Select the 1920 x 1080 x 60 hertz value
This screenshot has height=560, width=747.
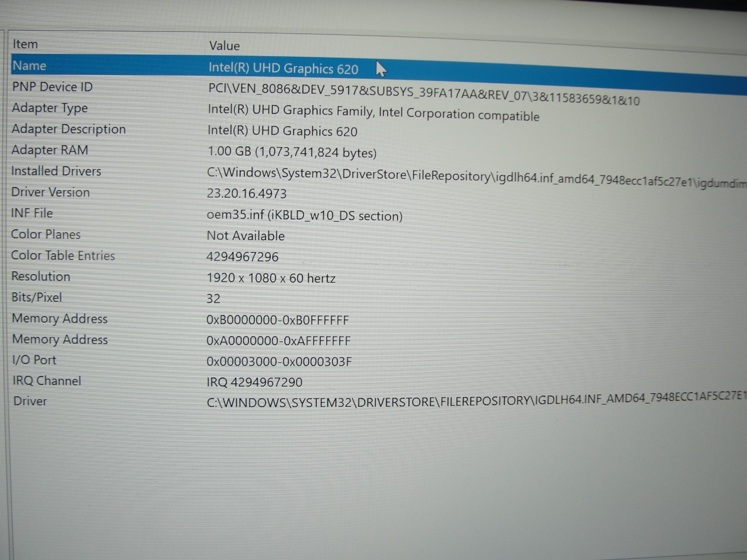271,278
